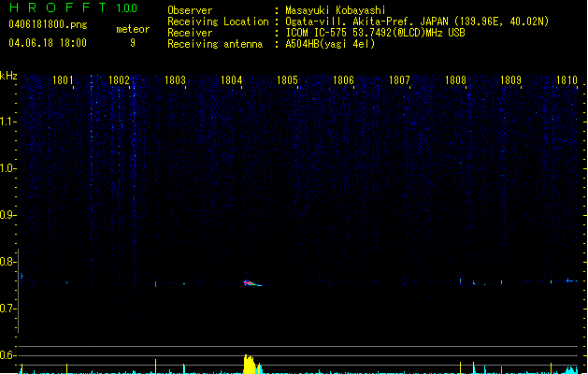Click the 'Observer' field label

tap(190, 10)
